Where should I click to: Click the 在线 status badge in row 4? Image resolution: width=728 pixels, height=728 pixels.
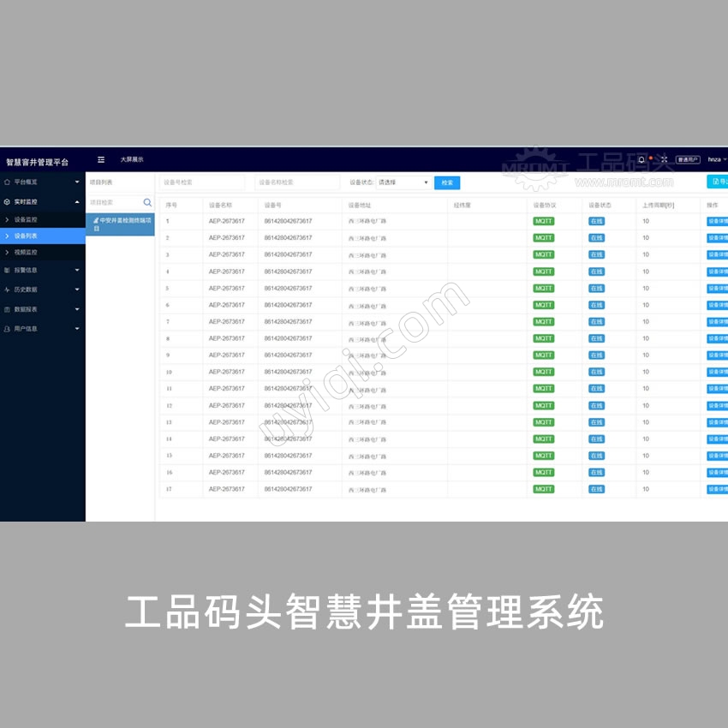pyautogui.click(x=597, y=272)
